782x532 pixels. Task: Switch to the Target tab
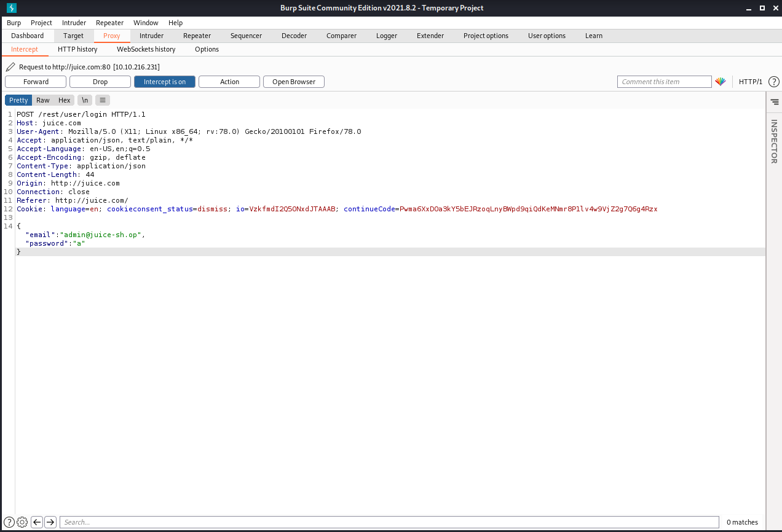click(x=74, y=36)
